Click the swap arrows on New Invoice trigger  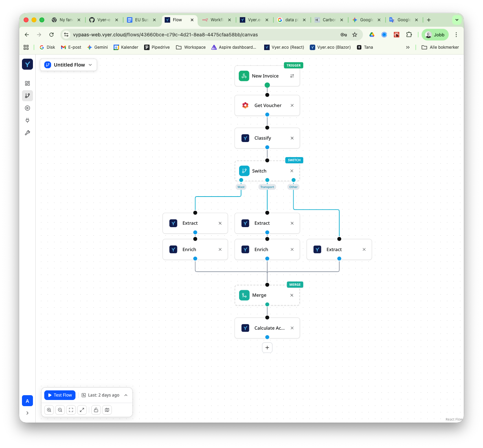(292, 76)
